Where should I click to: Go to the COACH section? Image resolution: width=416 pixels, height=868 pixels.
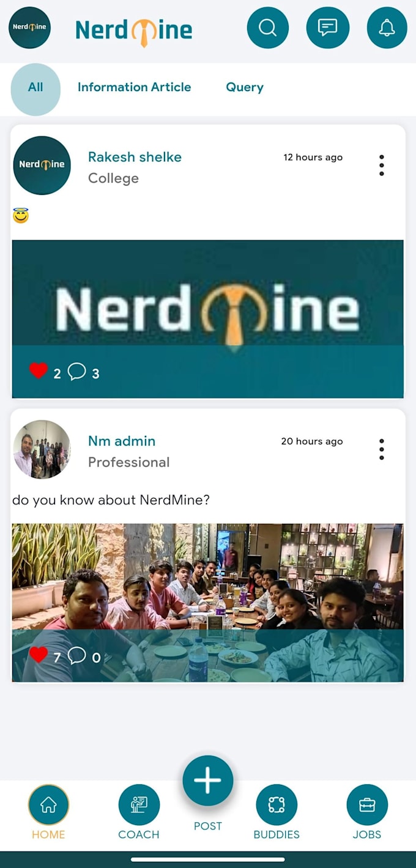tap(139, 805)
